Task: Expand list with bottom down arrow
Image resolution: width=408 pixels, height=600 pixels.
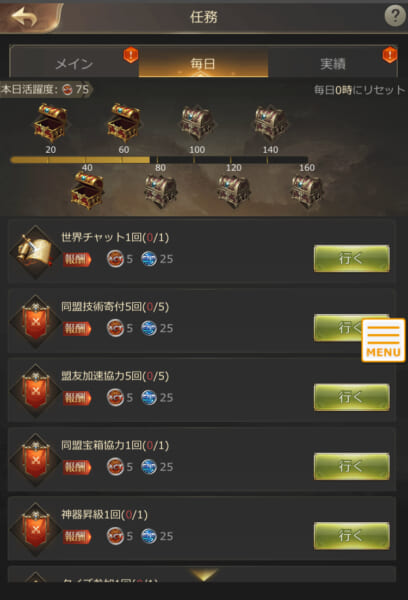Action: [x=204, y=575]
